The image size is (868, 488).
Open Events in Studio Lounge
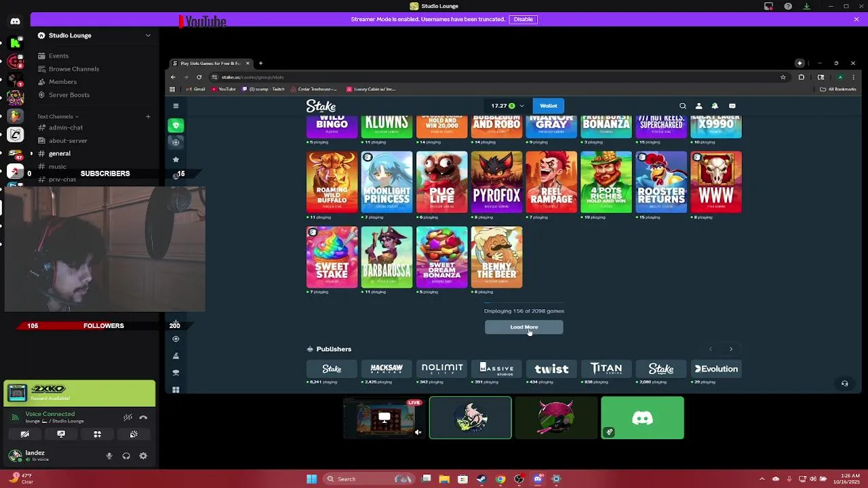[x=58, y=56]
